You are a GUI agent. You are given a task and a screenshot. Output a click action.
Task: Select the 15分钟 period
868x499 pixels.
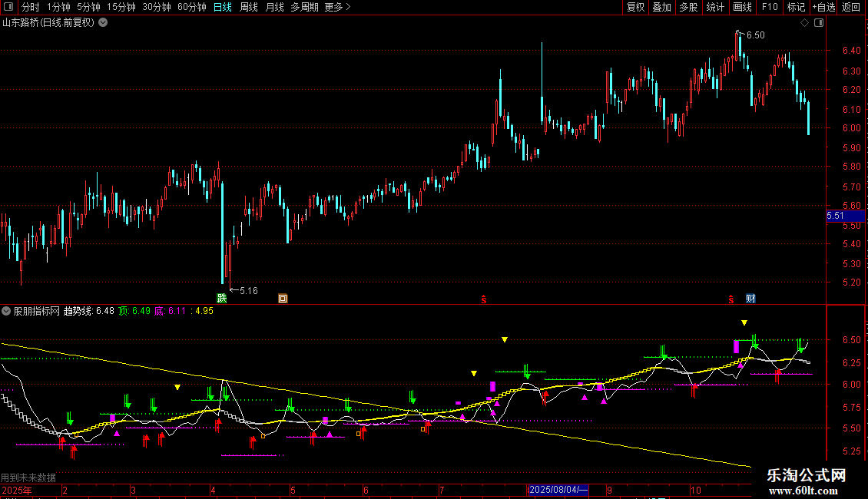click(121, 7)
